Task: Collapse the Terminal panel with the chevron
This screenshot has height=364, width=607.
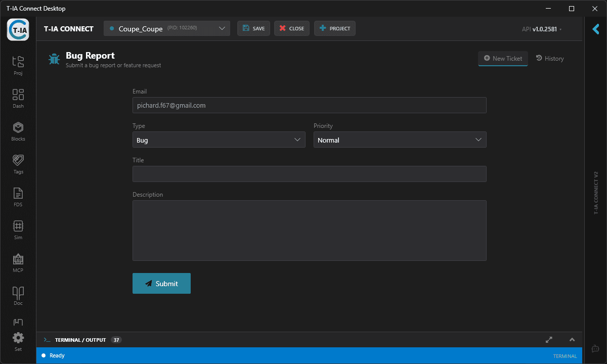Action: pyautogui.click(x=572, y=340)
